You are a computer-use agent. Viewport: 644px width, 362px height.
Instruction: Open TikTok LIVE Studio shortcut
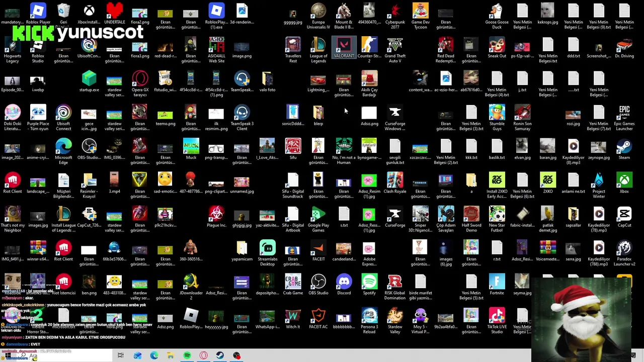(497, 321)
